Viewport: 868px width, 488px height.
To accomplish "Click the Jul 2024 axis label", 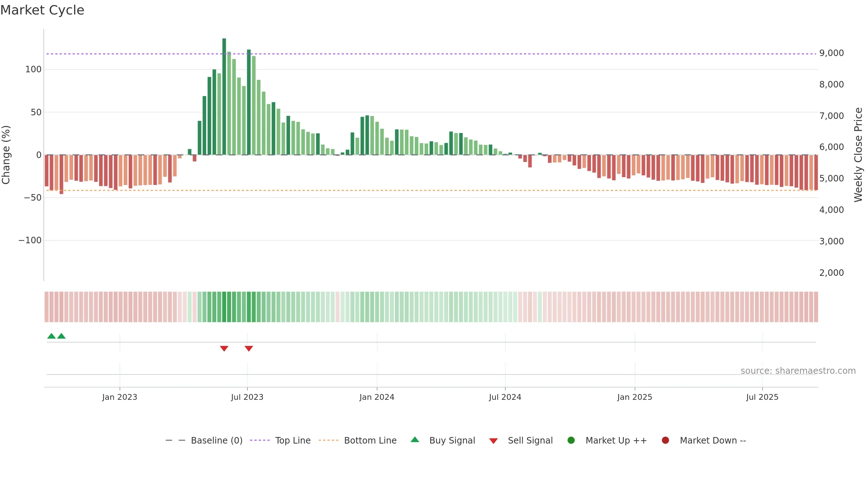I will point(505,397).
